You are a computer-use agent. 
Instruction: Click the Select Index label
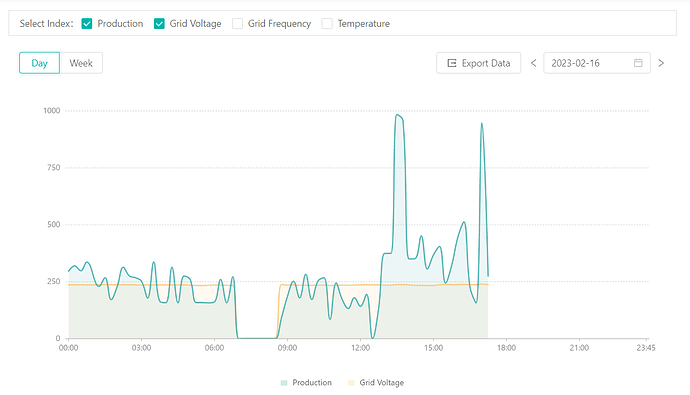click(x=46, y=24)
